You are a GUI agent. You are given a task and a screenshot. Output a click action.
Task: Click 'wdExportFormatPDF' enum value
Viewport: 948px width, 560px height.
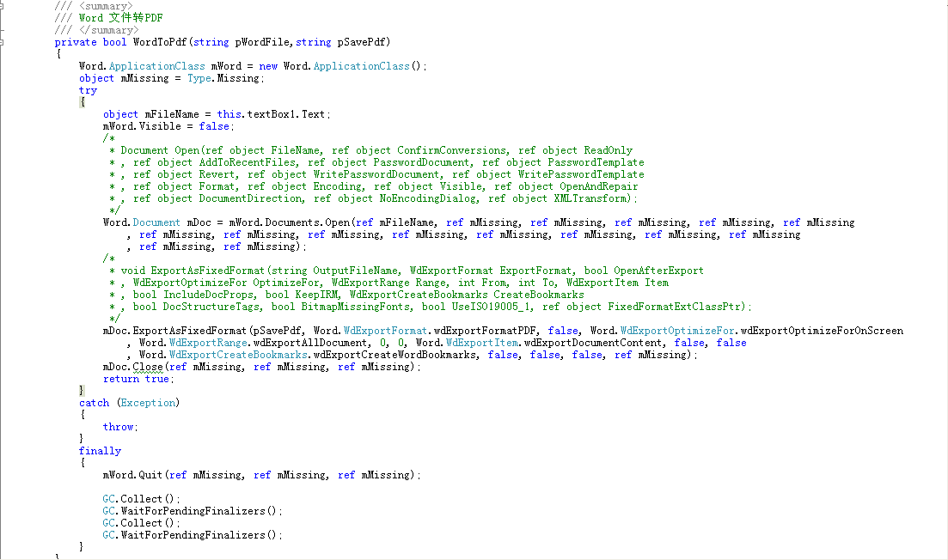pos(485,331)
